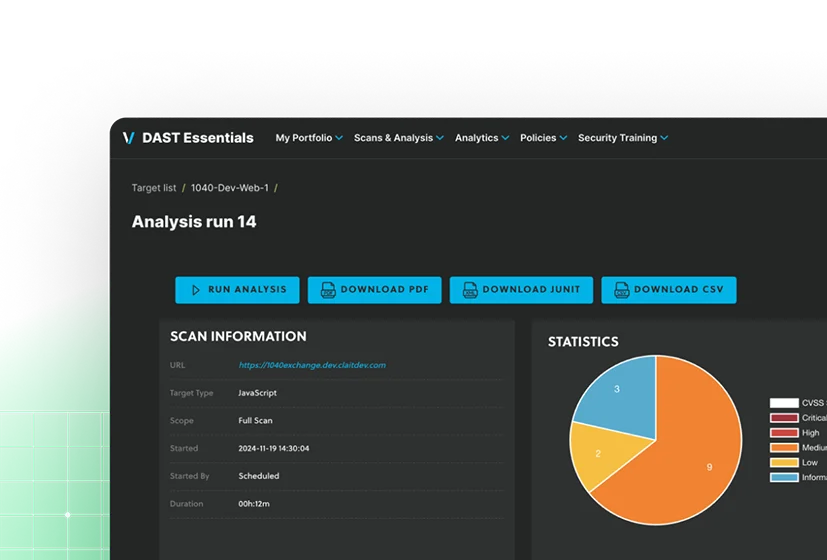This screenshot has width=827, height=560.
Task: Click the Download PDF button label
Action: 384,289
